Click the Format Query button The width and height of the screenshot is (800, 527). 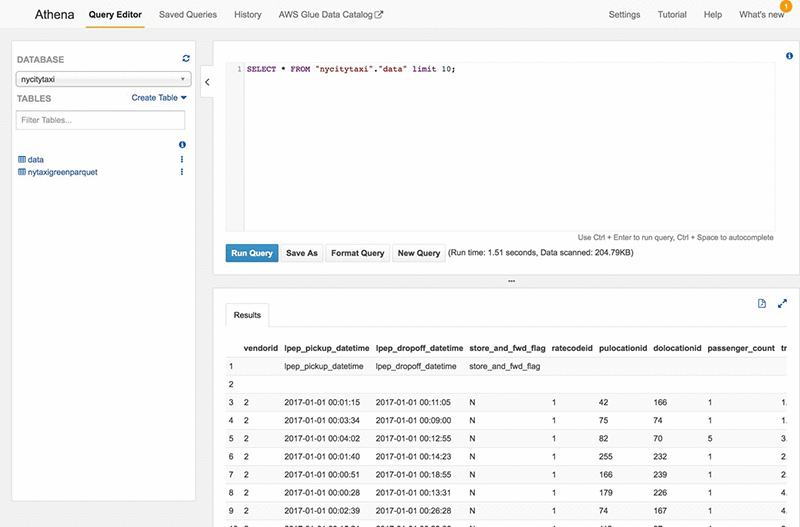[x=357, y=253]
